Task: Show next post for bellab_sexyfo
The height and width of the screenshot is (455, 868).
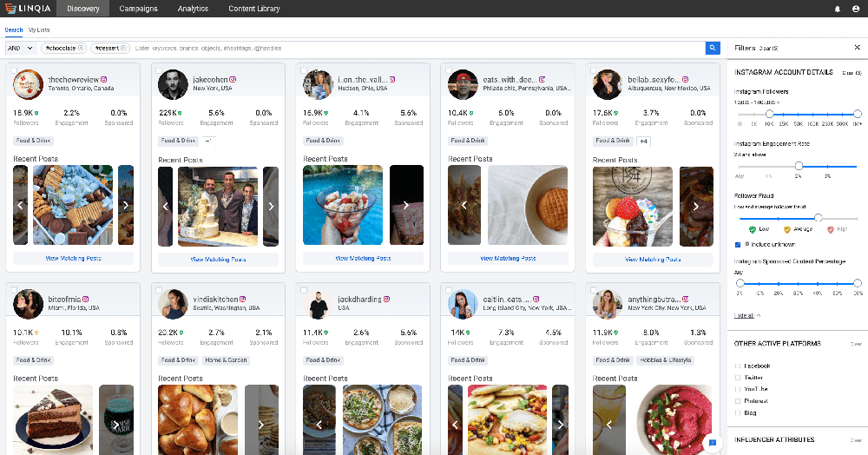Action: pos(696,207)
